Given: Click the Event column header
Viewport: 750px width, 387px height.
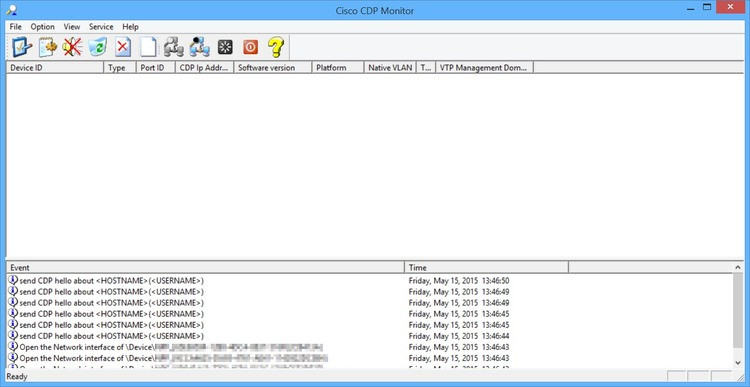Looking at the screenshot, I should [x=205, y=267].
